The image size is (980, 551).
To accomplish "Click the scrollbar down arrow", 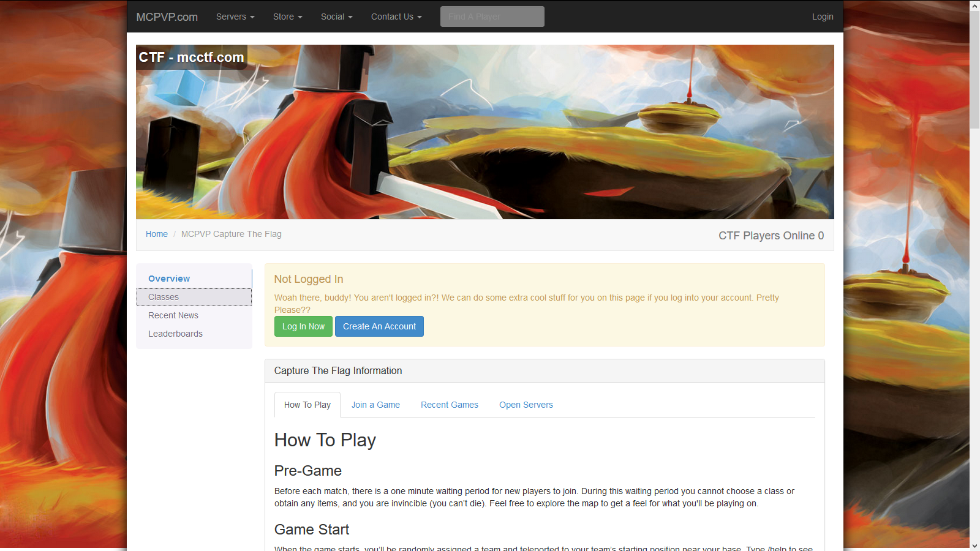I will [974, 545].
